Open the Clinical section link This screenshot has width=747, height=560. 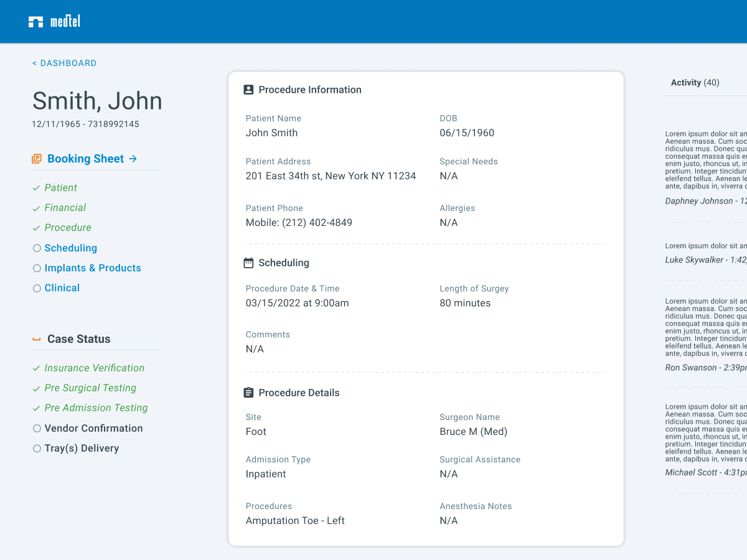point(62,288)
